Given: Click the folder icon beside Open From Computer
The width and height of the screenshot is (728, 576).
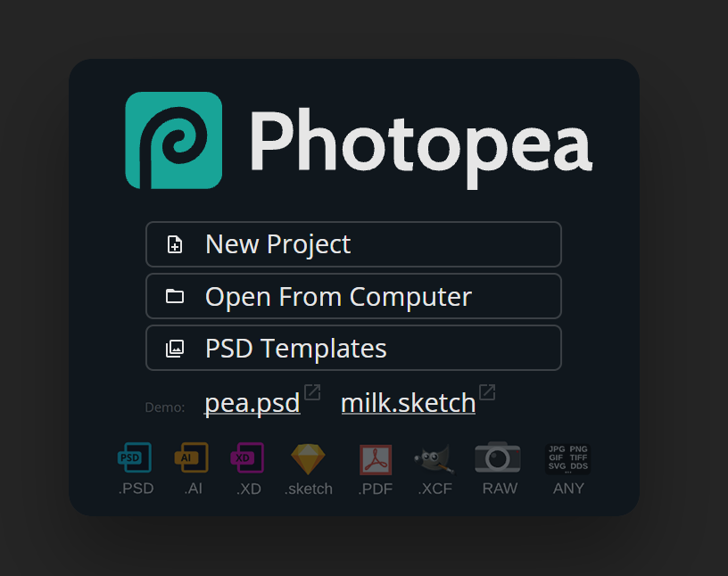Looking at the screenshot, I should (x=176, y=295).
